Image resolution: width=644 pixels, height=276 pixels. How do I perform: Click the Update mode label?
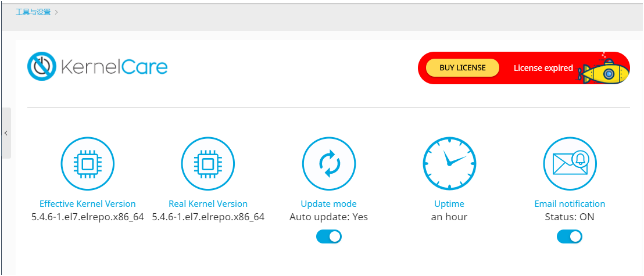[x=328, y=204]
